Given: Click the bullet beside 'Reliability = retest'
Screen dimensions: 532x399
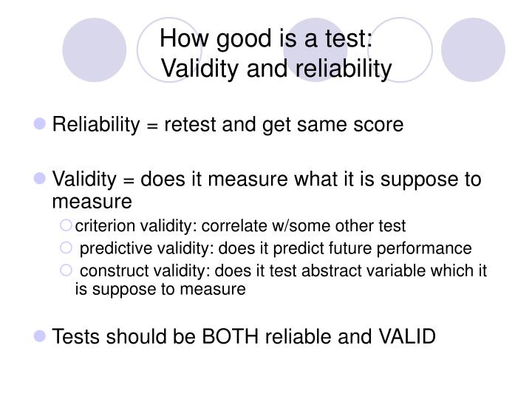Looking at the screenshot, I should pyautogui.click(x=40, y=124).
